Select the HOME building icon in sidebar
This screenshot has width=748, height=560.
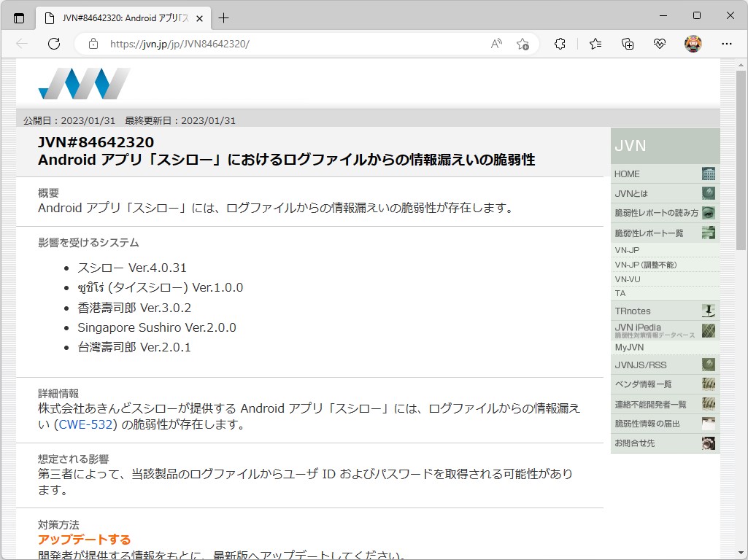[x=707, y=174]
